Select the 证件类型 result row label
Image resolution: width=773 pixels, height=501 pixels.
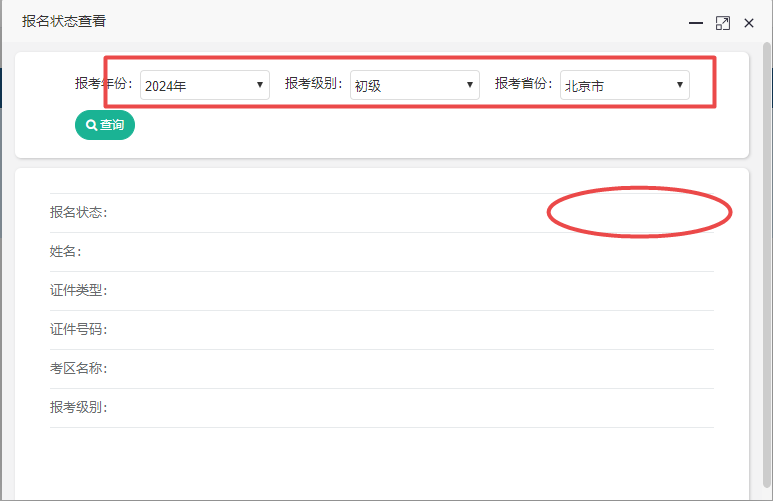[x=78, y=291]
